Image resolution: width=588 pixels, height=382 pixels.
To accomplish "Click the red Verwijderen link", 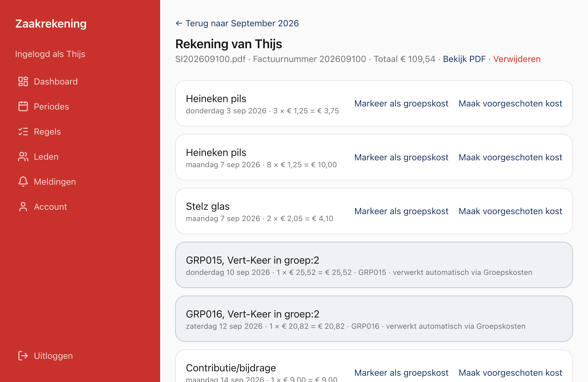I will pyautogui.click(x=517, y=59).
